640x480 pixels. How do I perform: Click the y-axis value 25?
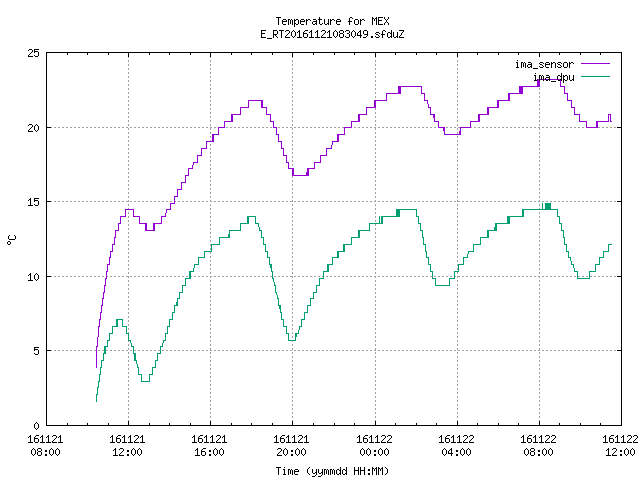[x=33, y=53]
